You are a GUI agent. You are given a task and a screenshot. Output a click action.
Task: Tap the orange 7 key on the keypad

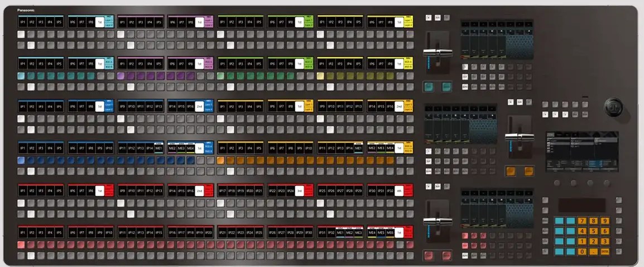(x=582, y=221)
